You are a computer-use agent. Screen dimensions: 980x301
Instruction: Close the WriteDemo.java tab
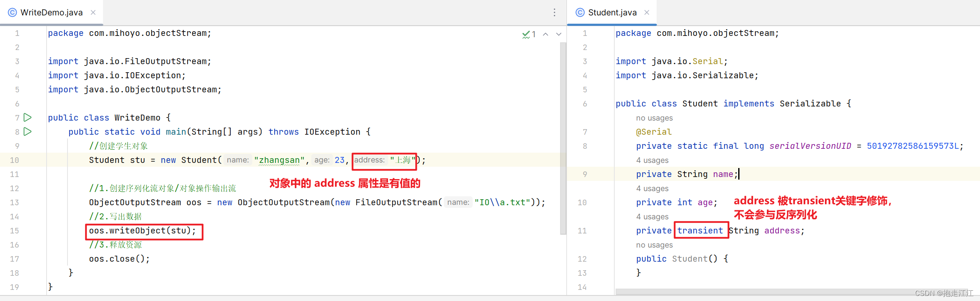93,12
